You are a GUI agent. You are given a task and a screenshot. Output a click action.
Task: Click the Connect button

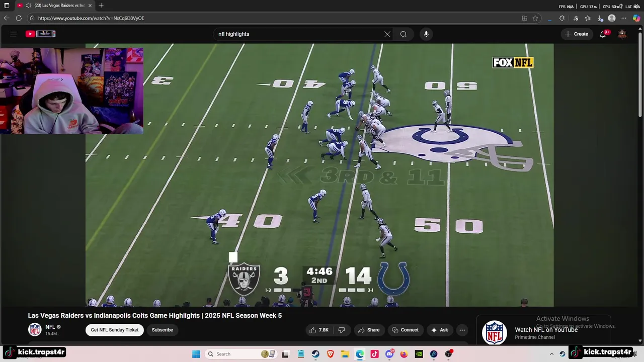(406, 330)
